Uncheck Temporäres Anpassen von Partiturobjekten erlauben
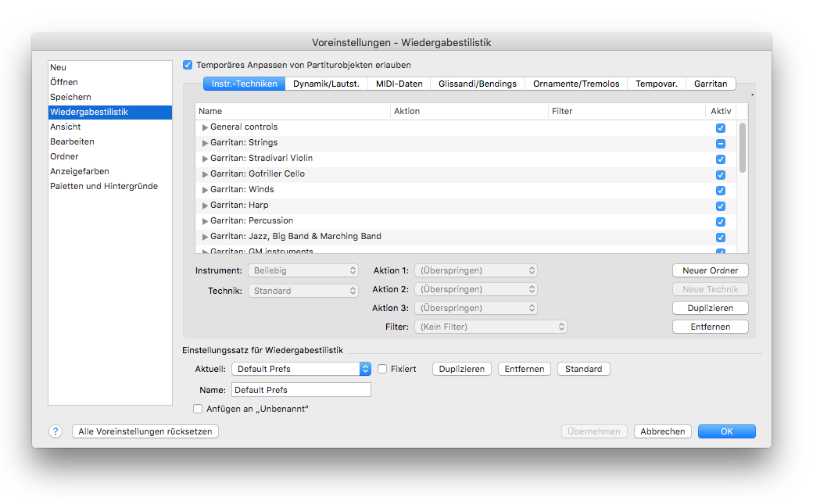Screen dimensions: 820x504 click(x=188, y=66)
